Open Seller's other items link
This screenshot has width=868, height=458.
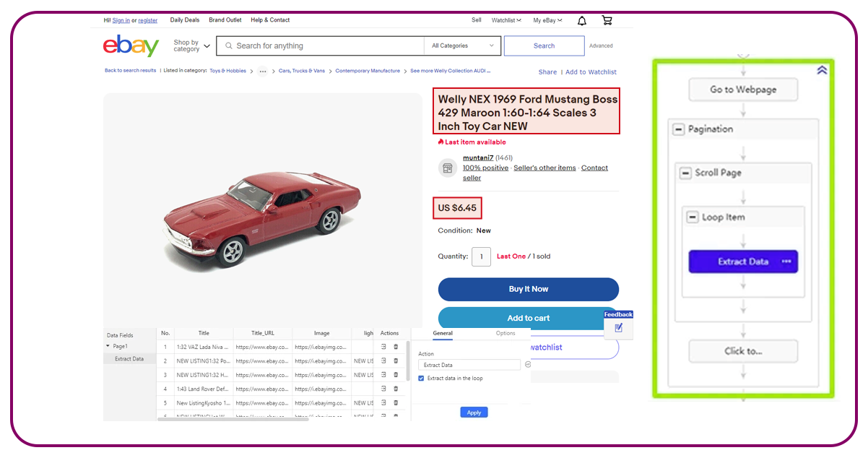click(544, 168)
